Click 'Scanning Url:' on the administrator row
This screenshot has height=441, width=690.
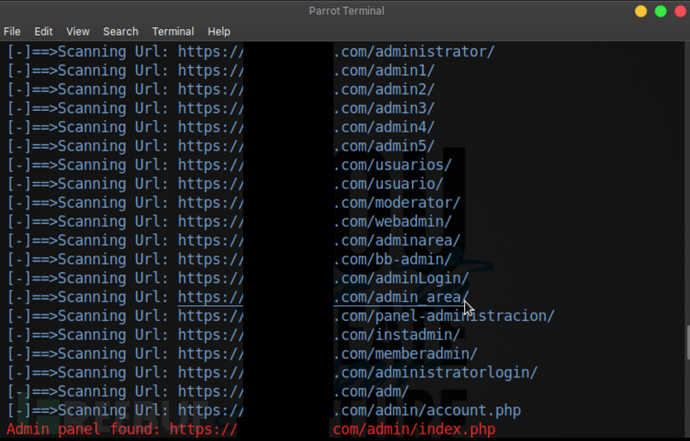[x=113, y=51]
